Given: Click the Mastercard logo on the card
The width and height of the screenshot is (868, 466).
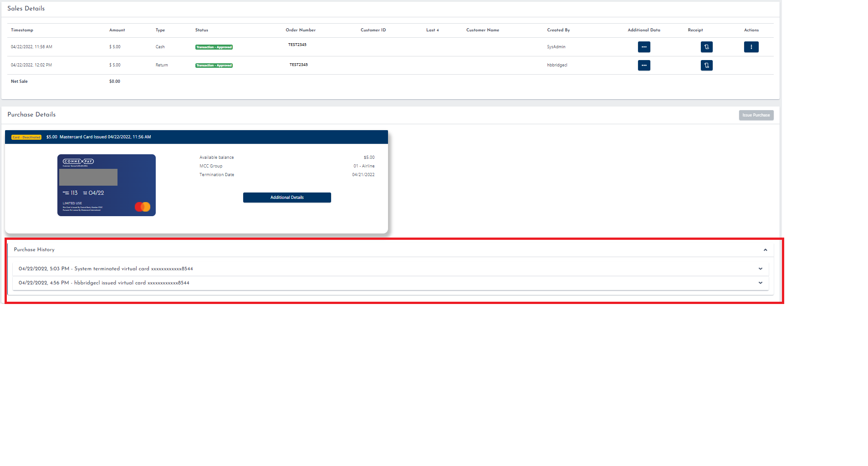Looking at the screenshot, I should tap(143, 207).
